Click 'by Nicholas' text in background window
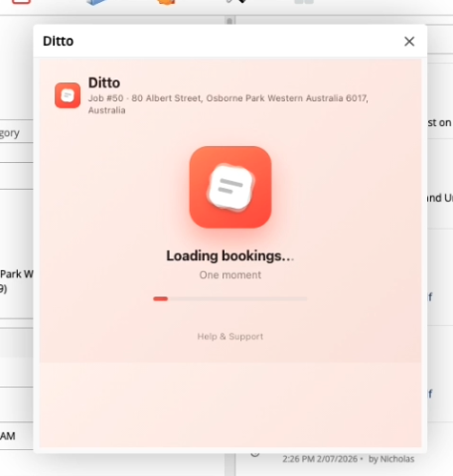453x476 pixels. [x=391, y=459]
